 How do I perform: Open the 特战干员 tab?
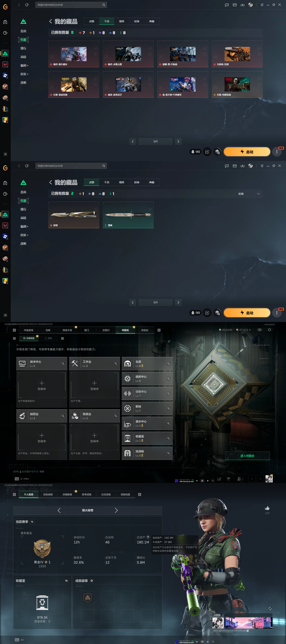click(x=67, y=330)
